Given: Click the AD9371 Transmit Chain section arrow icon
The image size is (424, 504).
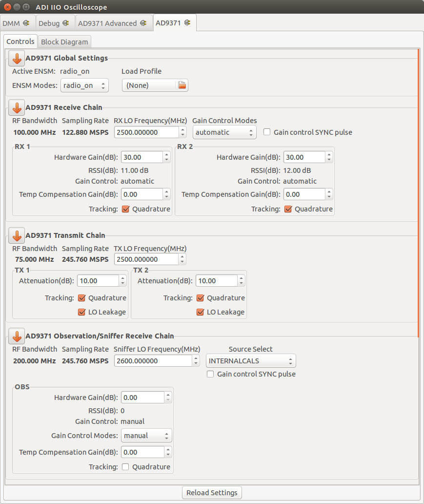Looking at the screenshot, I should point(16,235).
